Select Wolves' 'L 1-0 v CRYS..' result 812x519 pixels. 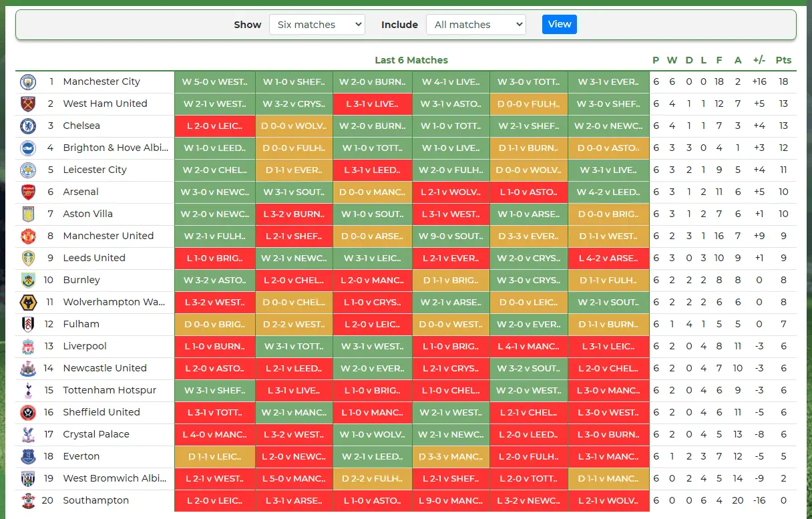373,303
